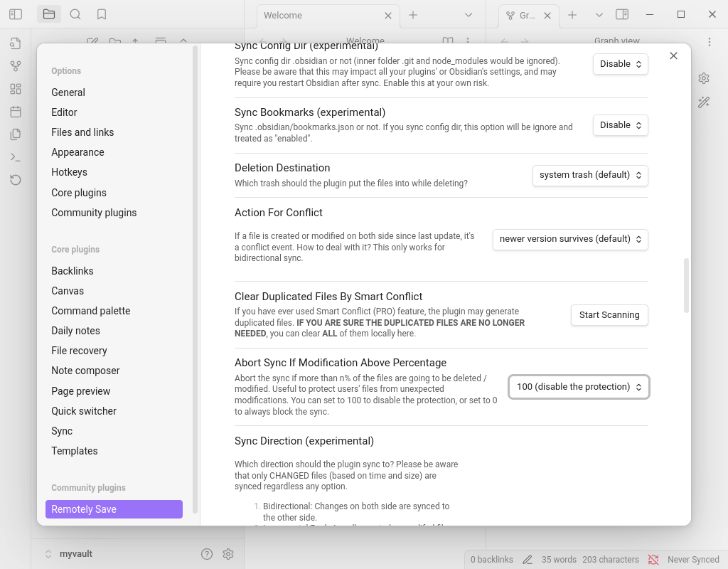Open the graph view from the ribbon
This screenshot has height=569, width=728.
point(16,66)
